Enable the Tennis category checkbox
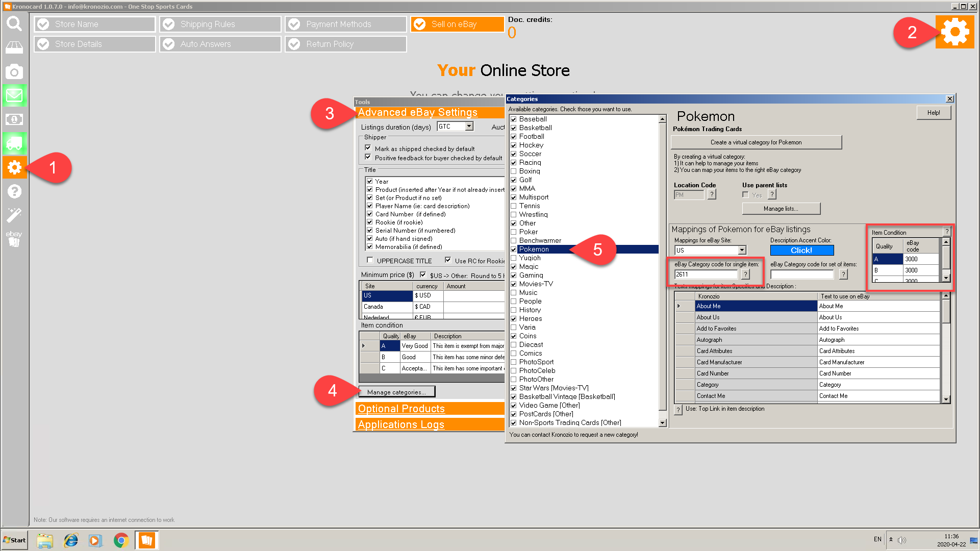980x551 pixels. click(x=514, y=206)
